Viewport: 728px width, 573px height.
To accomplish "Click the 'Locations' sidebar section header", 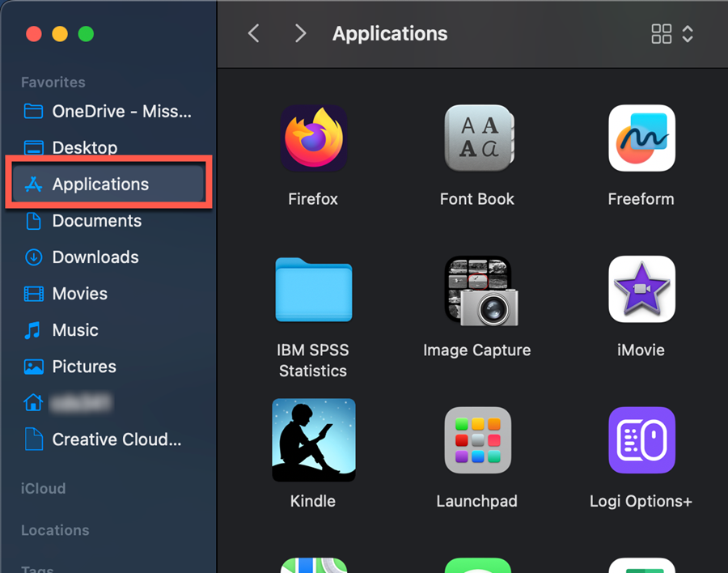I will click(55, 530).
